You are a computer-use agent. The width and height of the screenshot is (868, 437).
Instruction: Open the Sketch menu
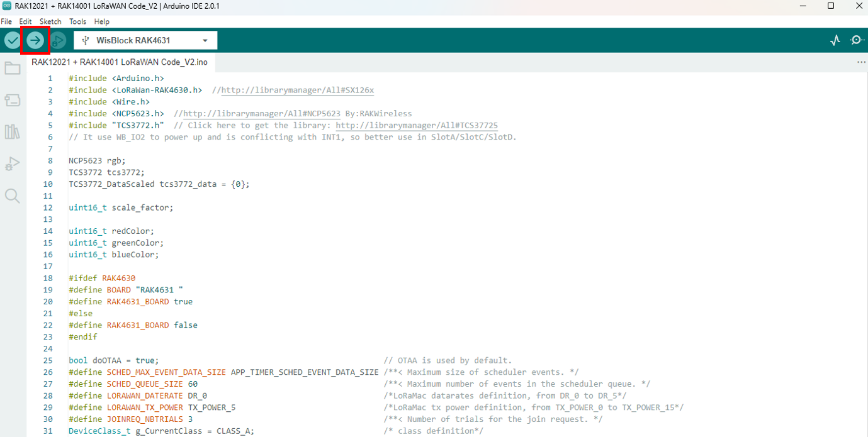pyautogui.click(x=51, y=21)
